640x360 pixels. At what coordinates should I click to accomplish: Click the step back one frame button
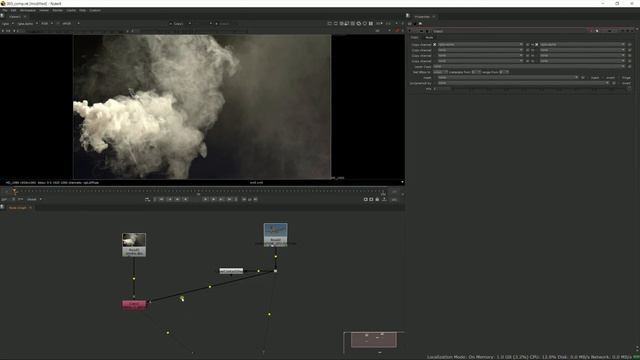[178, 200]
